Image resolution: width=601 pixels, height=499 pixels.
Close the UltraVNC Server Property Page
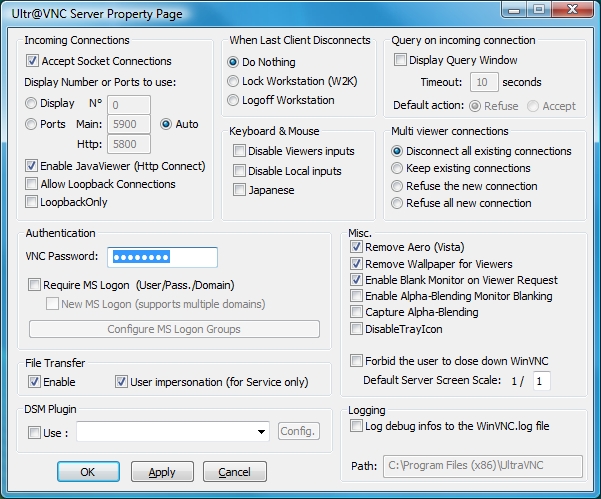pos(573,9)
